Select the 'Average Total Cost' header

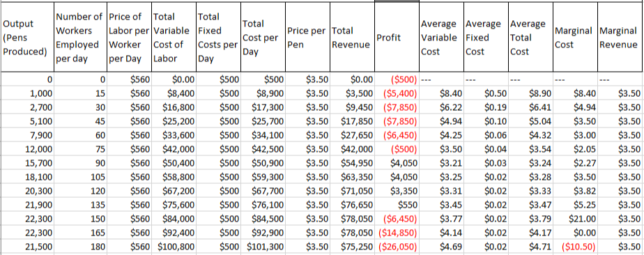(530, 37)
